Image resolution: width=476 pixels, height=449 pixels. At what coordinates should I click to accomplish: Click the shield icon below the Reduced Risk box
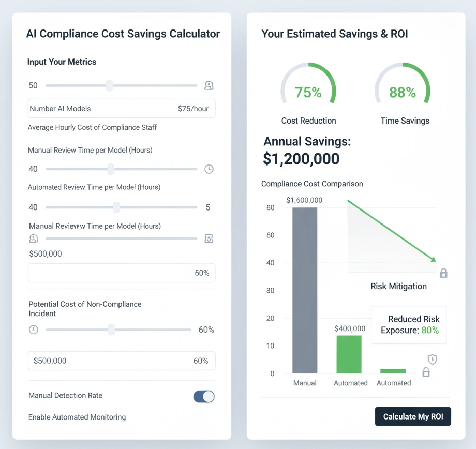(x=432, y=359)
